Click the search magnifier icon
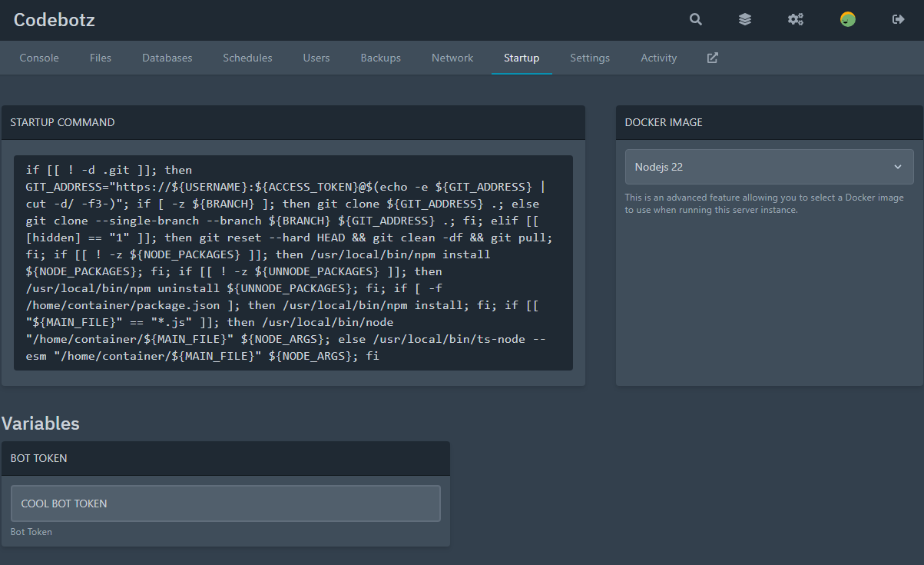This screenshot has width=924, height=565. tap(696, 20)
